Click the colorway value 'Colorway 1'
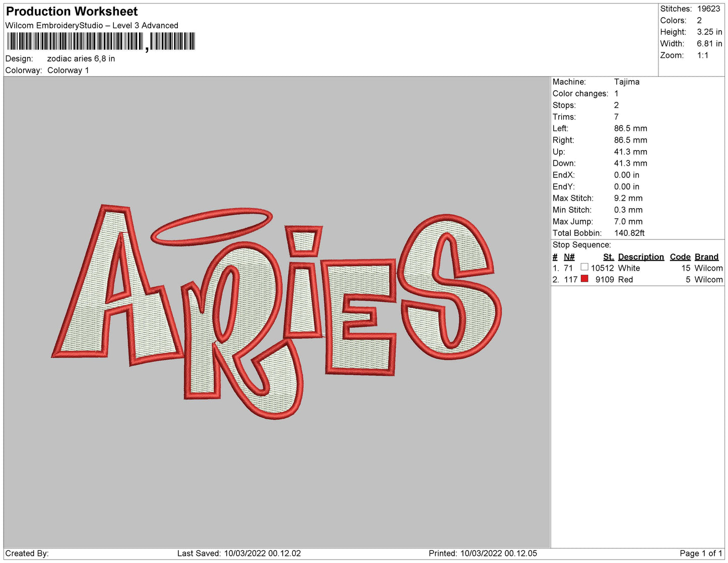Image resolution: width=728 pixels, height=563 pixels. (68, 70)
